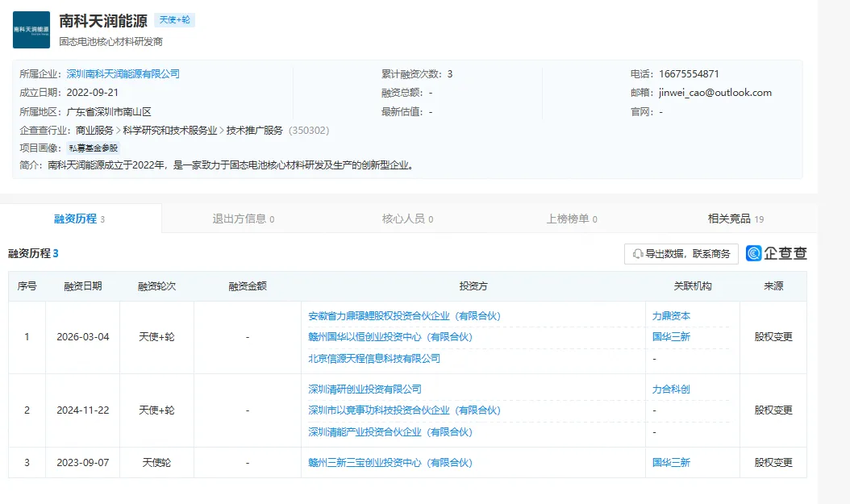Click the 融资轮次 column header
The height and width of the screenshot is (504, 850).
coord(156,286)
